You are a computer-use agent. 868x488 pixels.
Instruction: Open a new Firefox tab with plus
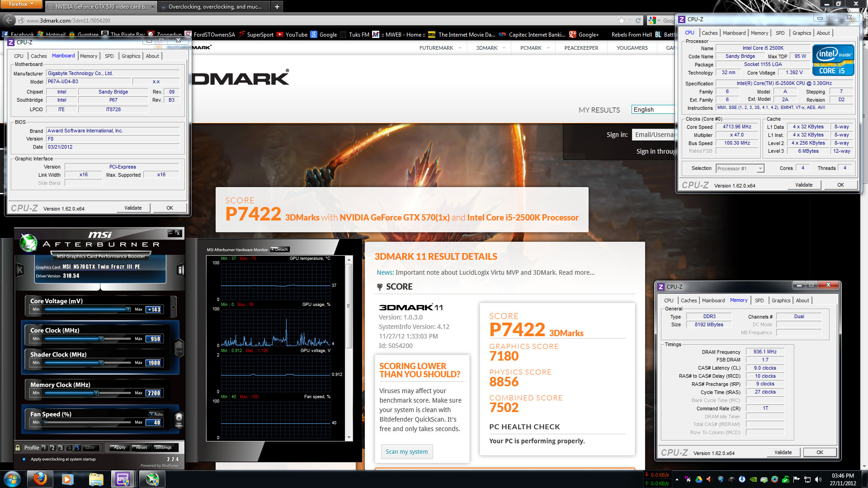point(277,7)
